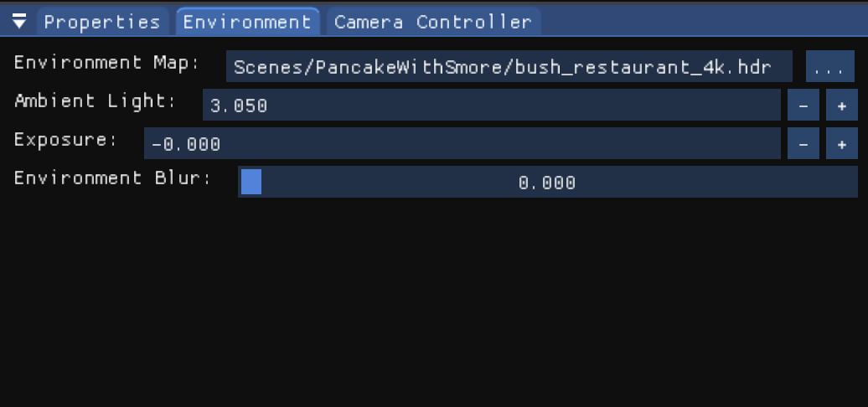Switch to the Properties tab
Viewport: 868px width, 407px height.
(x=101, y=22)
